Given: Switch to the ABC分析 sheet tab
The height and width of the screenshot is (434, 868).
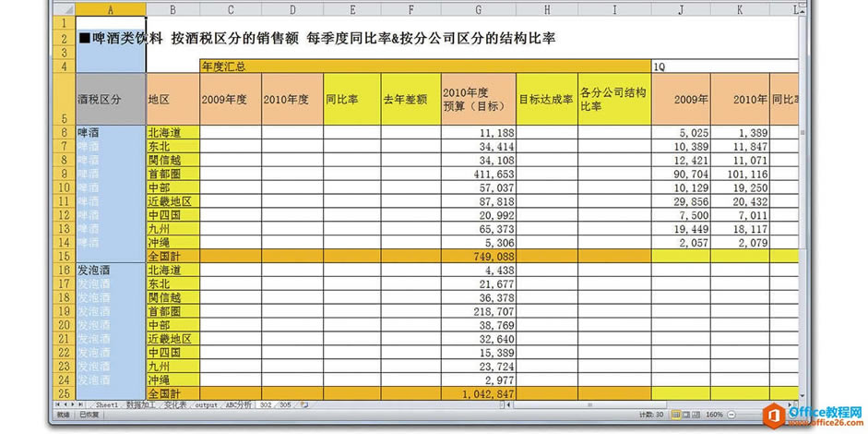Looking at the screenshot, I should [239, 405].
